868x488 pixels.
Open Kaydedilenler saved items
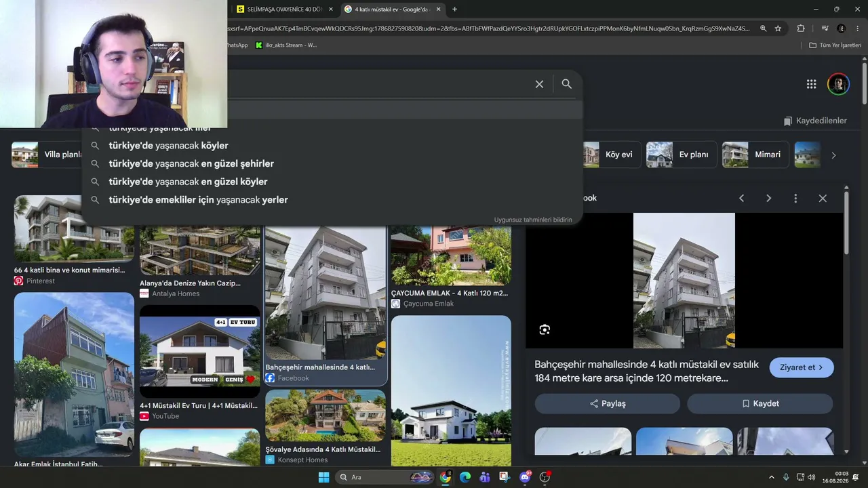815,121
